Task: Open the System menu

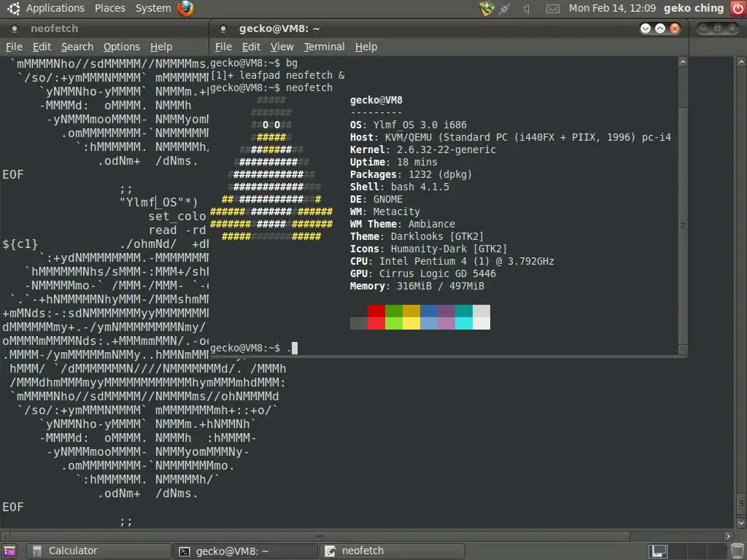Action: point(153,8)
